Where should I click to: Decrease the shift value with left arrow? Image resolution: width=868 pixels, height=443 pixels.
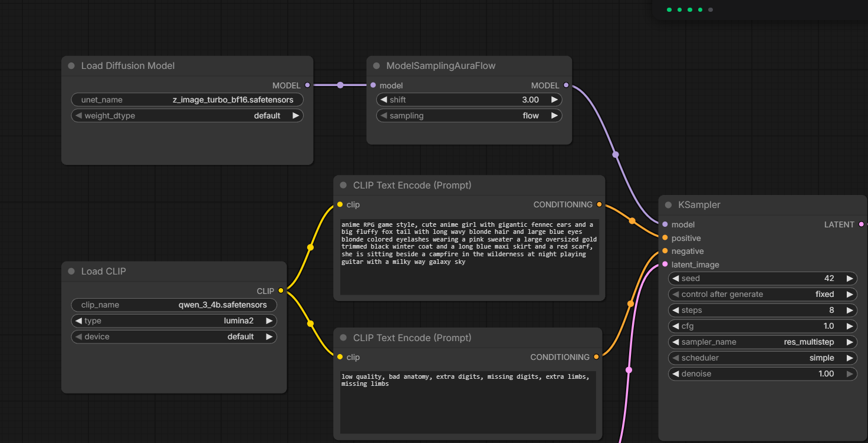[384, 100]
